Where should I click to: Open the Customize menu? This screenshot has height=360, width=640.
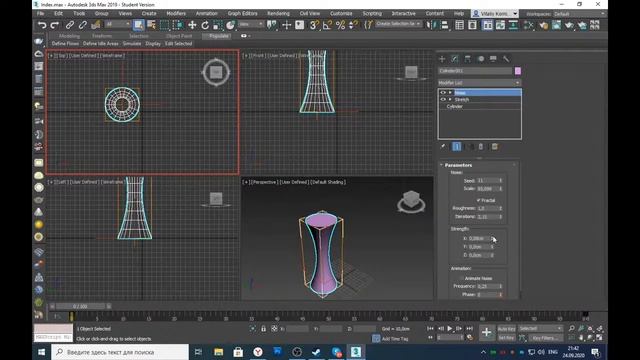[x=341, y=13]
